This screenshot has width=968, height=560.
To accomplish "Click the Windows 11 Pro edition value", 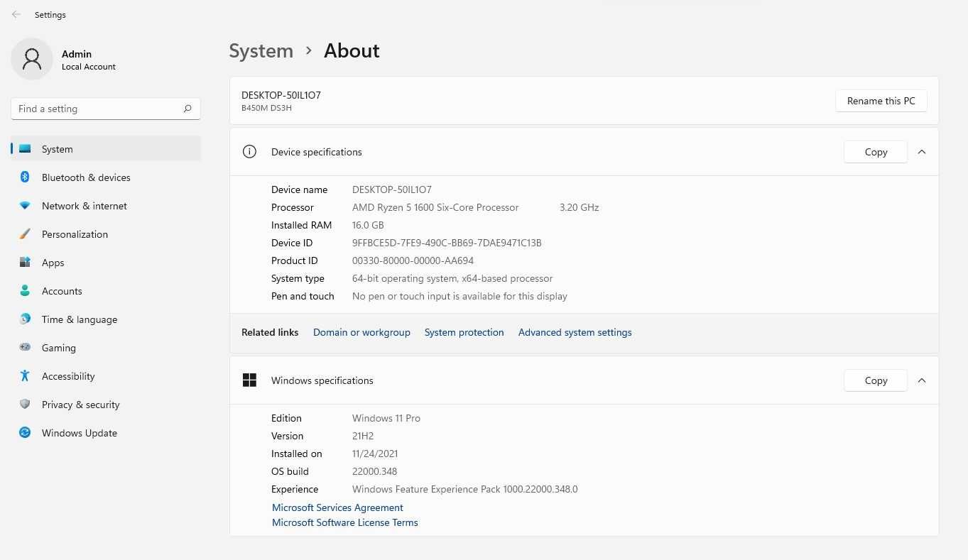I will [x=386, y=418].
